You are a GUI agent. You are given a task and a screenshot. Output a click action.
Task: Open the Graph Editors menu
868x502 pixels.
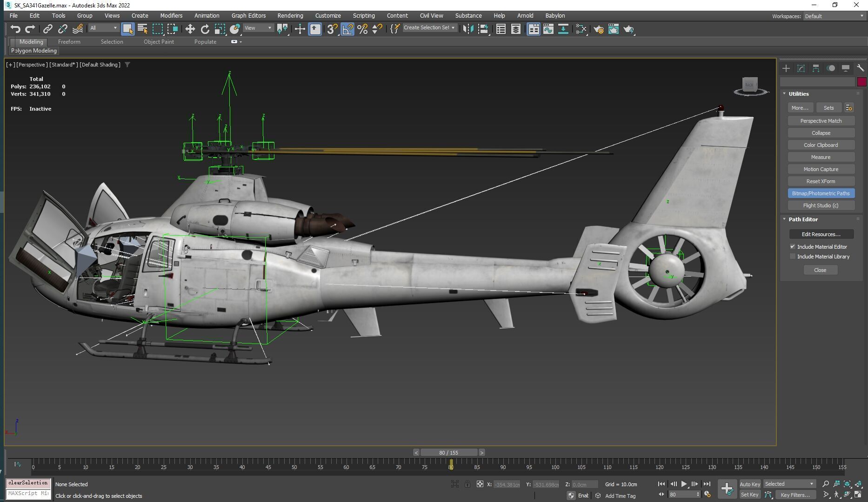248,16
